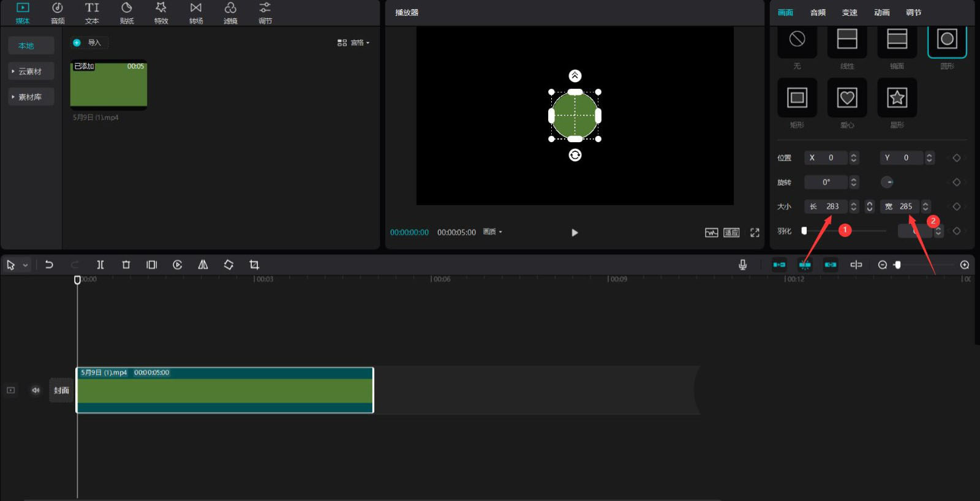The image size is (980, 501).
Task: Undo the last action
Action: [x=49, y=265]
